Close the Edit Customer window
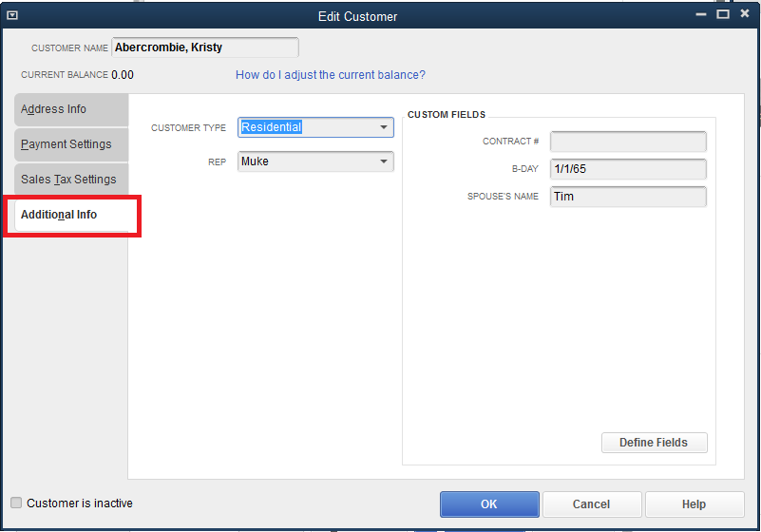 pyautogui.click(x=745, y=13)
